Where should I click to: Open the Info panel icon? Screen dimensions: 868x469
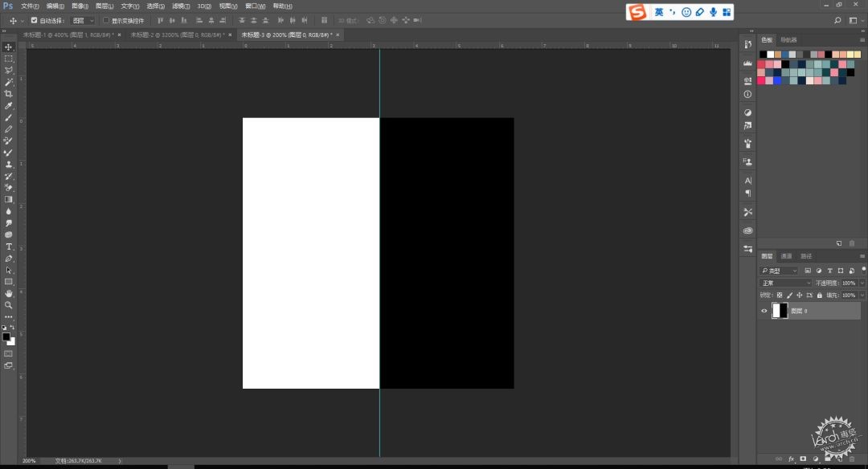pyautogui.click(x=748, y=94)
